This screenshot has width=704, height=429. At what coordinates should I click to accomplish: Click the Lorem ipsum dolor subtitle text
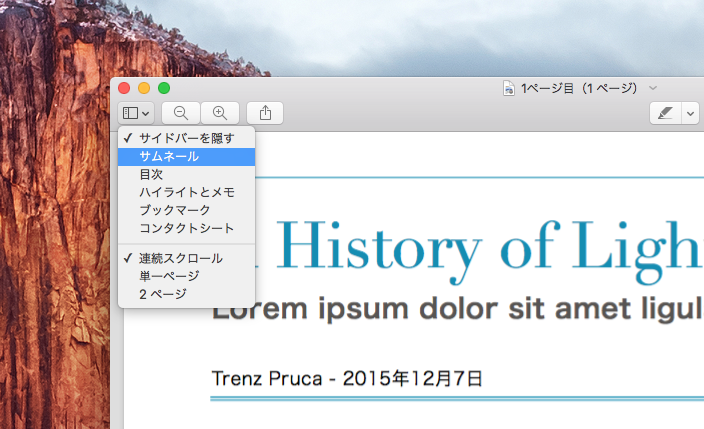click(x=457, y=309)
